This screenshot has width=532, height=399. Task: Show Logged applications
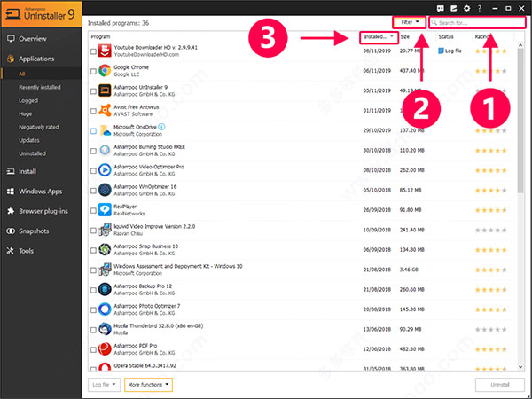[28, 100]
